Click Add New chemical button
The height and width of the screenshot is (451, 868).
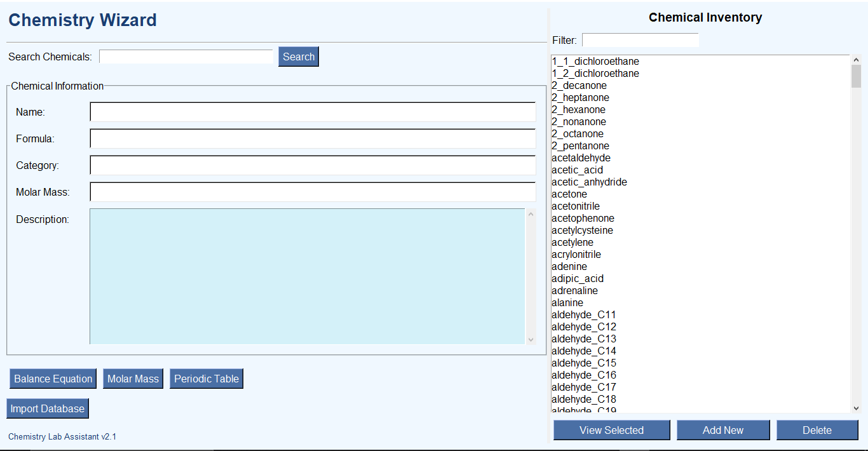pos(723,430)
